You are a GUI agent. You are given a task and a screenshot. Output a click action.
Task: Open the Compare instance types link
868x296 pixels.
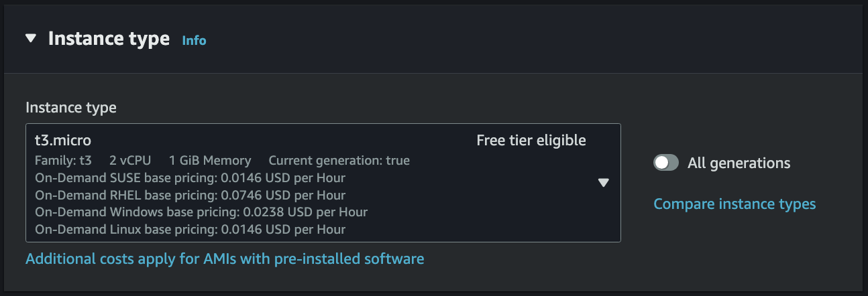point(735,204)
